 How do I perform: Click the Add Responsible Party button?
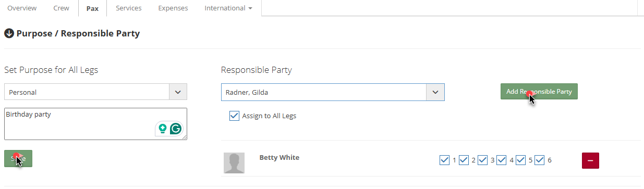click(x=539, y=91)
